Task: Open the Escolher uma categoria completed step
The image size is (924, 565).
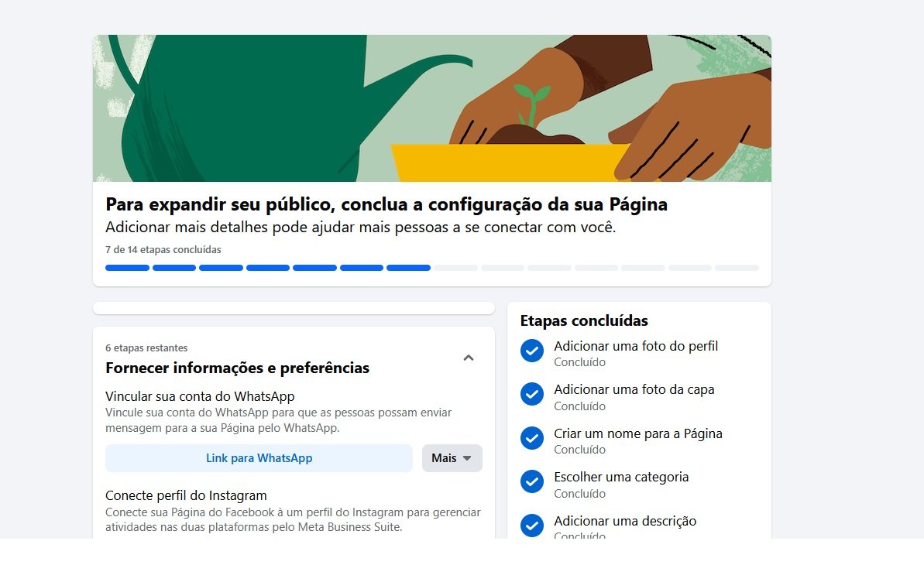Action: (x=621, y=485)
